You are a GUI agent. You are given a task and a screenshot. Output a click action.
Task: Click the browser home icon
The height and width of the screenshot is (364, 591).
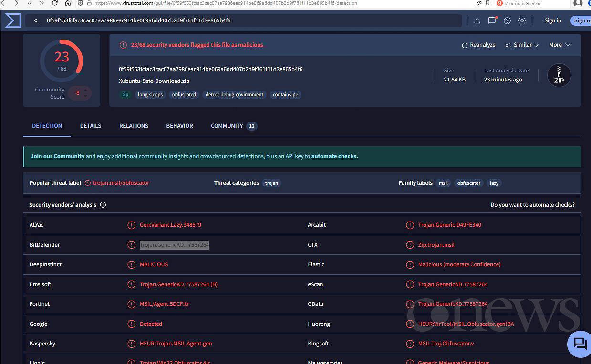tap(68, 3)
